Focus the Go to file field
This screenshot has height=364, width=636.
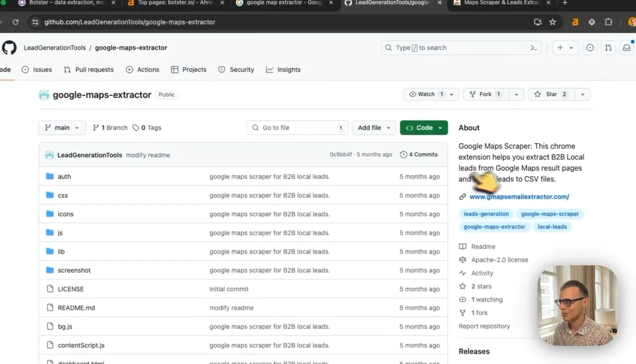click(x=298, y=128)
